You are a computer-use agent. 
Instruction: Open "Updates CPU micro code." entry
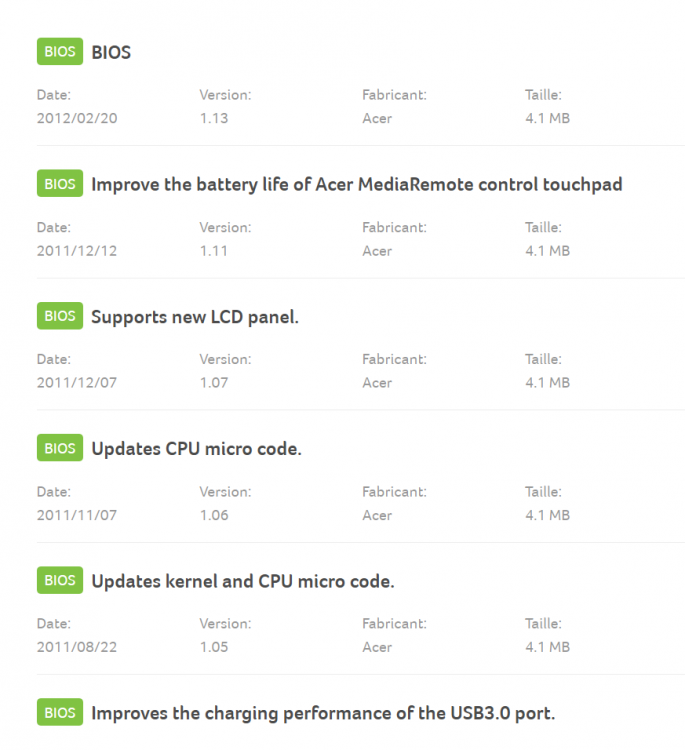pos(196,449)
